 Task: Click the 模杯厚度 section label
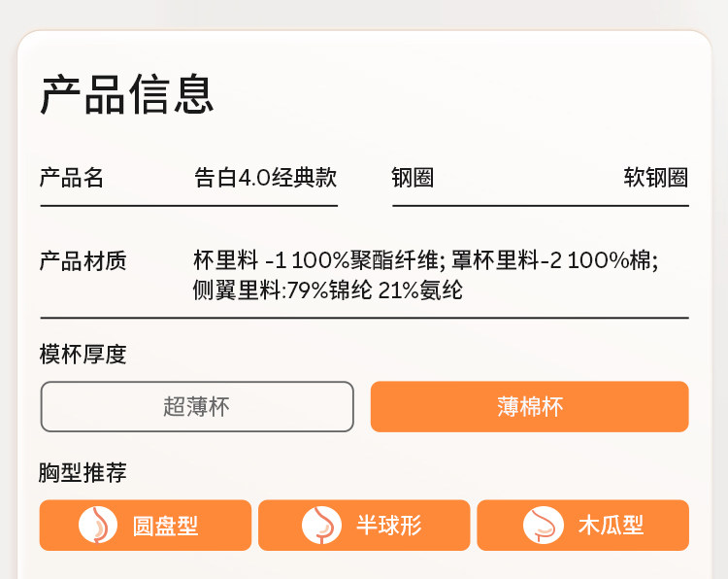pyautogui.click(x=83, y=355)
